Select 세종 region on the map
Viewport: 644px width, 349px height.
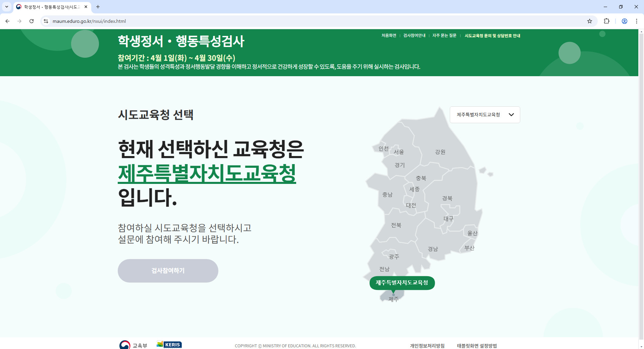(x=415, y=189)
